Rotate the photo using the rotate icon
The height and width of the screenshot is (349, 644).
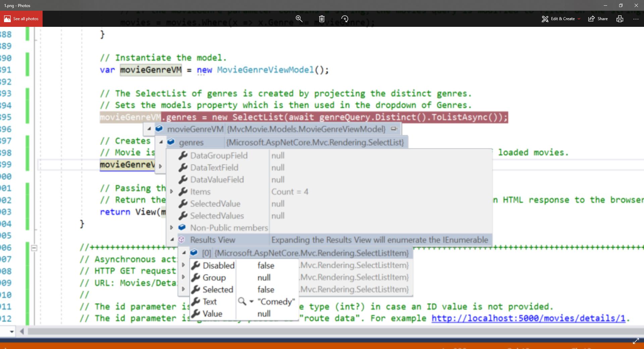coord(345,19)
